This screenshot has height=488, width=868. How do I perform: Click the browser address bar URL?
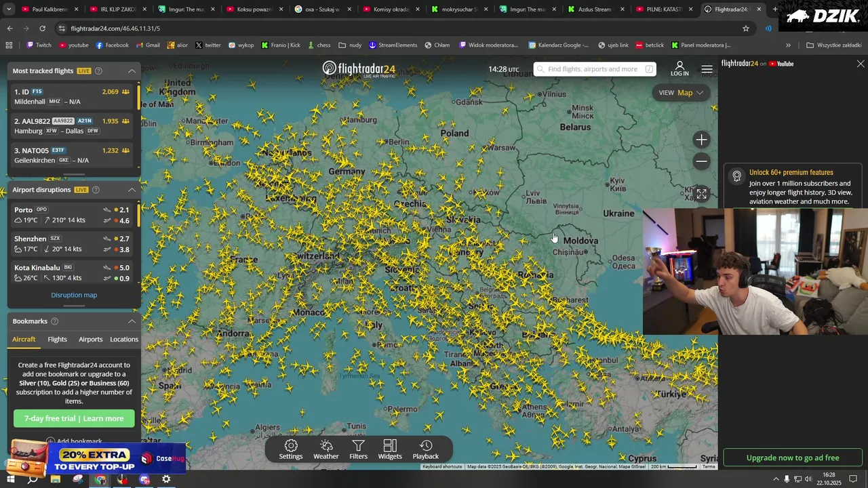pyautogui.click(x=115, y=28)
